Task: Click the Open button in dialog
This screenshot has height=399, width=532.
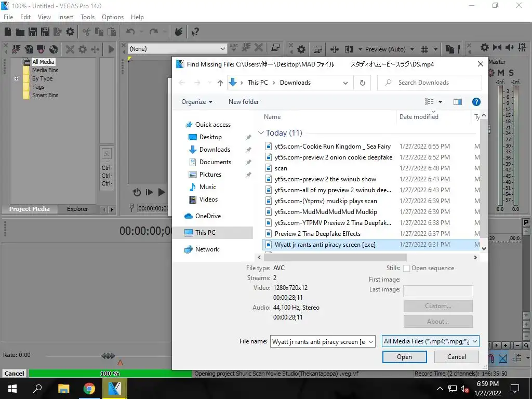Action: click(x=404, y=357)
